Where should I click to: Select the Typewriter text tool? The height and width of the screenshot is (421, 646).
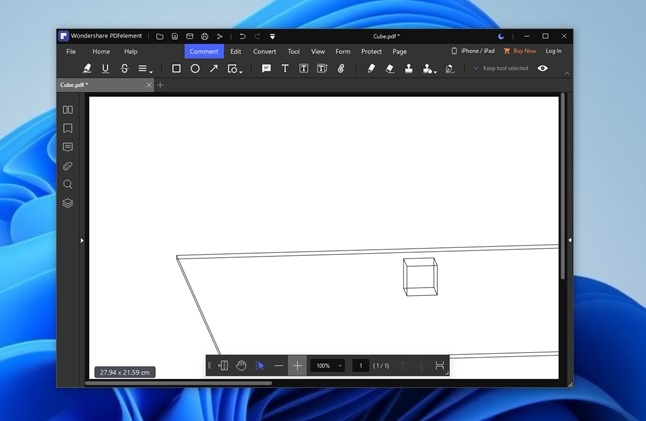(285, 68)
